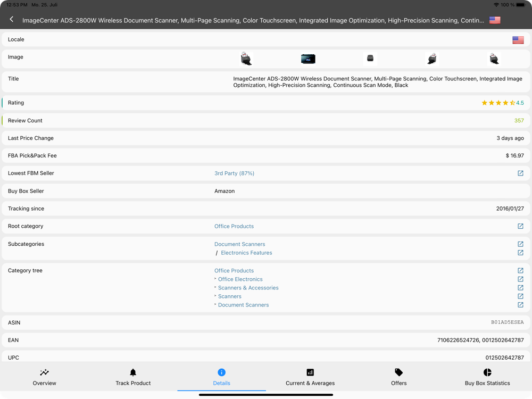The height and width of the screenshot is (399, 532).
Task: Open Document Scanners link in Category tree
Action: click(x=243, y=305)
